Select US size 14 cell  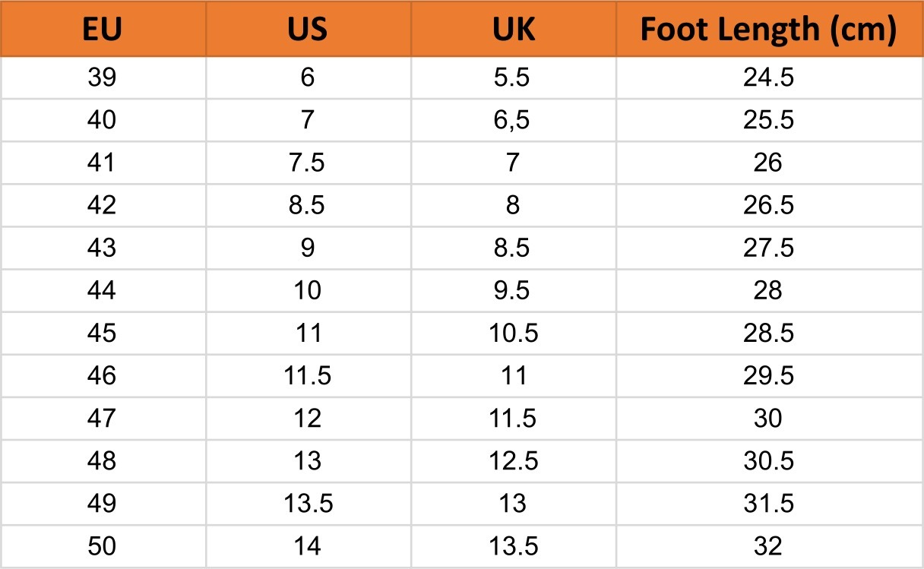(x=308, y=545)
